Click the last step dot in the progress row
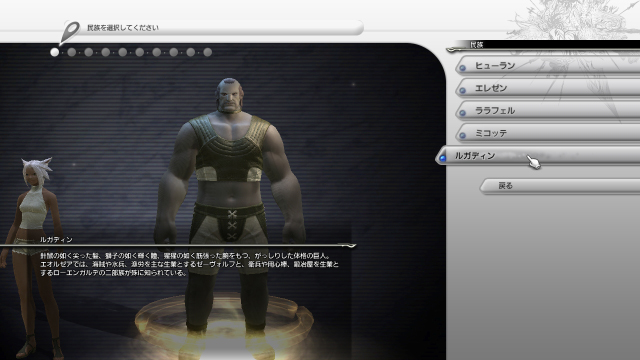The image size is (640, 360). pos(207,52)
